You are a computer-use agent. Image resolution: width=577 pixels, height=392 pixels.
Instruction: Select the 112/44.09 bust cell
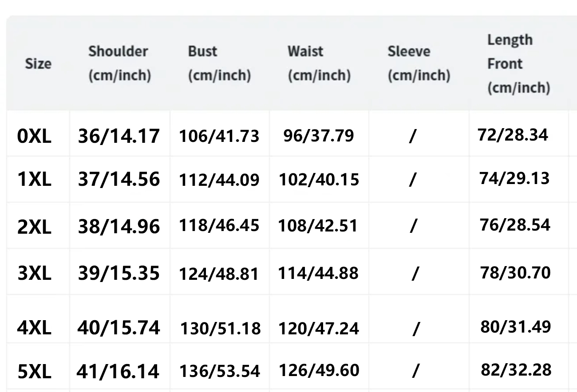pyautogui.click(x=219, y=180)
